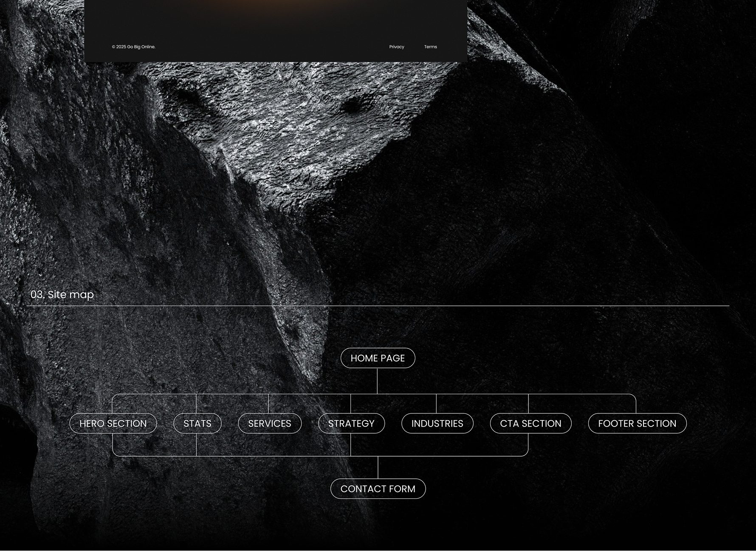Image resolution: width=756 pixels, height=551 pixels.
Task: Click the connector line below HOME PAGE
Action: click(x=378, y=381)
